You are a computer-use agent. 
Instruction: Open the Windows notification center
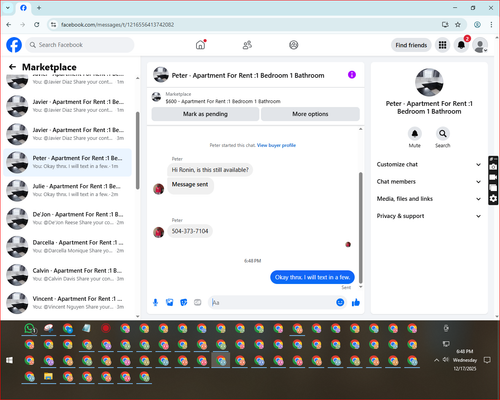(x=487, y=360)
